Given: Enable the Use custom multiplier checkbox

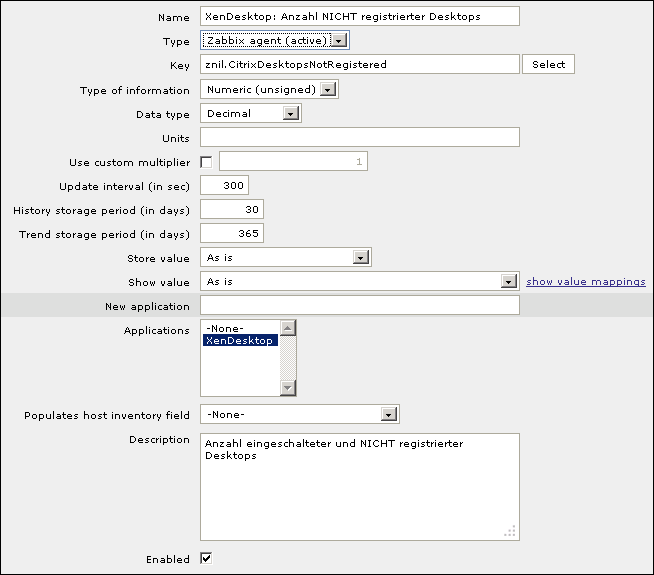Looking at the screenshot, I should click(x=207, y=162).
